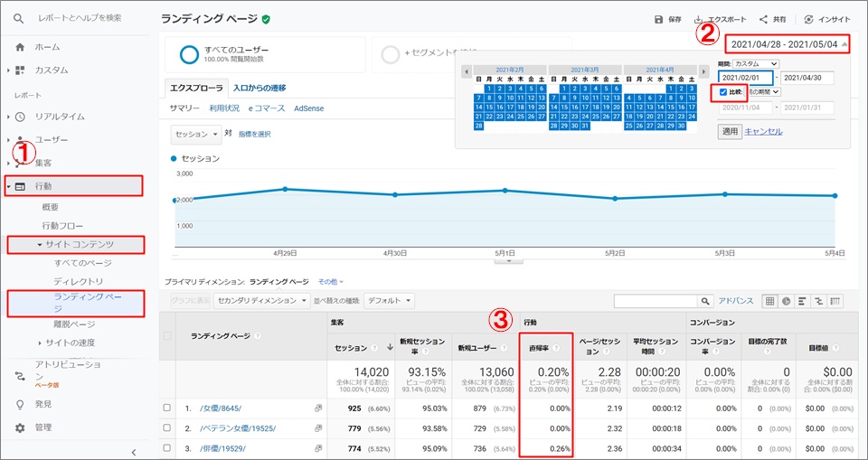Click the help icon beside ランディング ページ header
The width and height of the screenshot is (868, 460).
tap(258, 336)
